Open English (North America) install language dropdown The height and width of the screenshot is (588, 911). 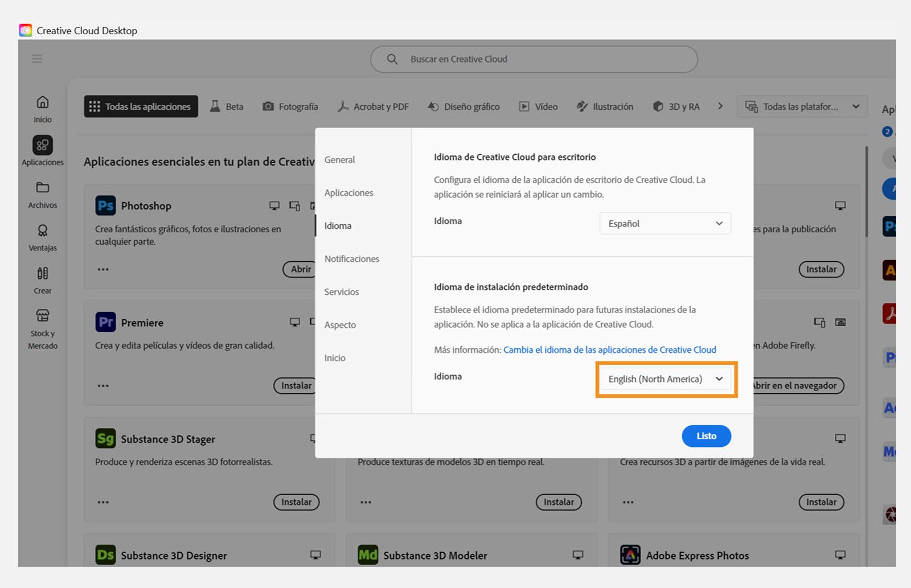coord(665,379)
